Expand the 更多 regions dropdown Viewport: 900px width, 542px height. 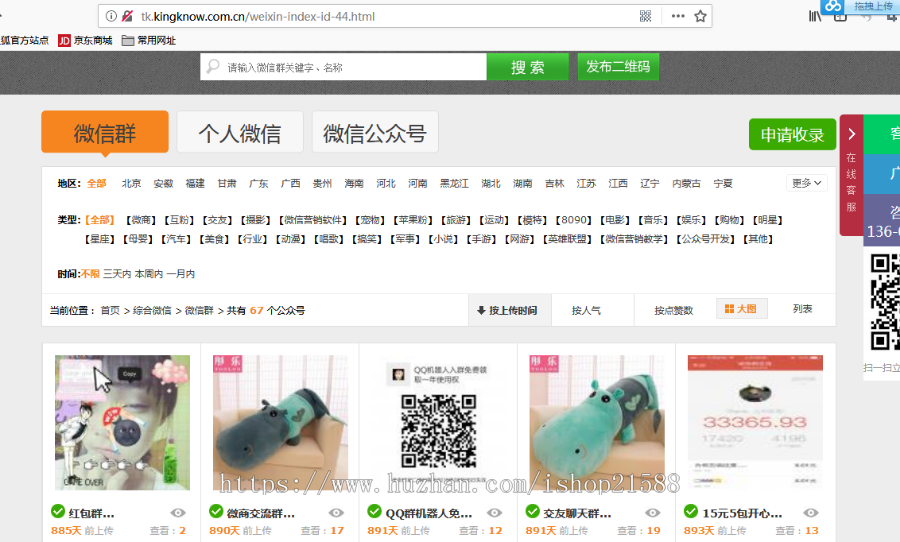(806, 183)
